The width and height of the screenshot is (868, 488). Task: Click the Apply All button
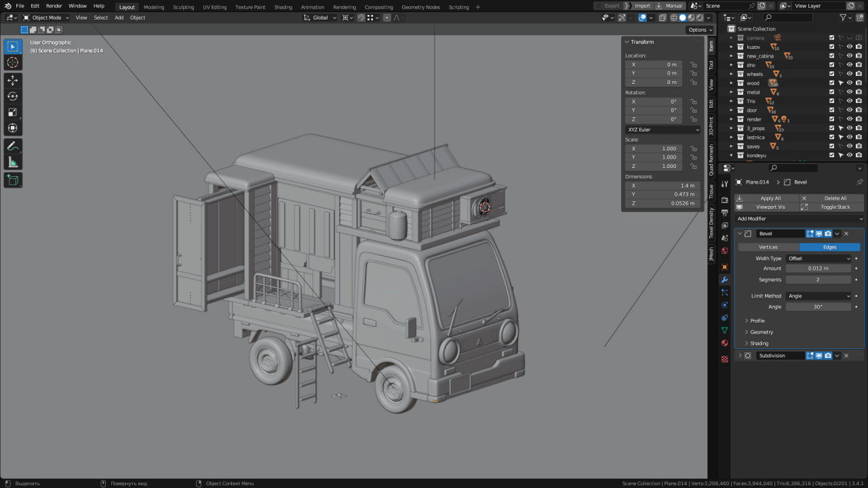(x=770, y=198)
